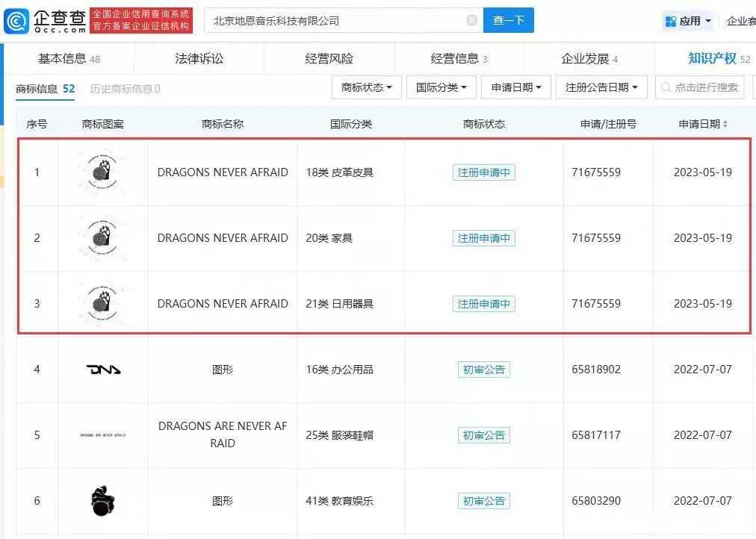Click the 应用 grid icon
The height and width of the screenshot is (539, 756).
tap(669, 22)
